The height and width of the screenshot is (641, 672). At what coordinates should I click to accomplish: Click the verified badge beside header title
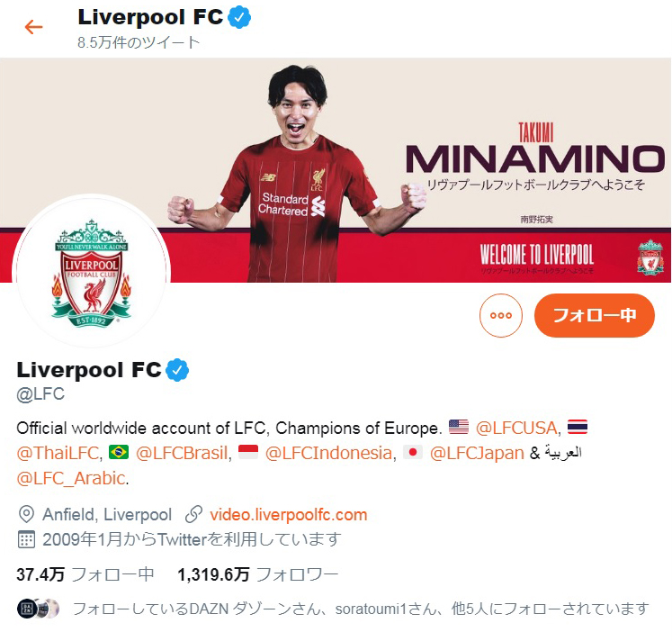(x=239, y=17)
